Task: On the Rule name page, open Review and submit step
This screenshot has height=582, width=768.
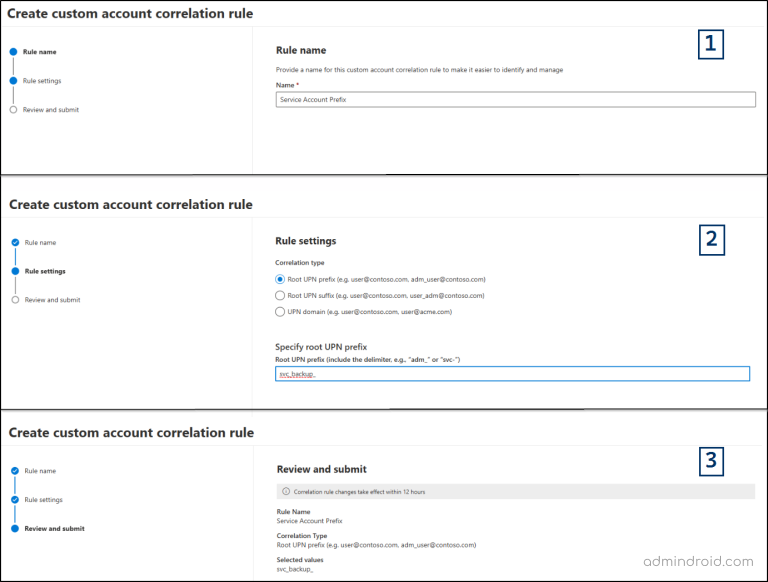Action: pos(50,110)
